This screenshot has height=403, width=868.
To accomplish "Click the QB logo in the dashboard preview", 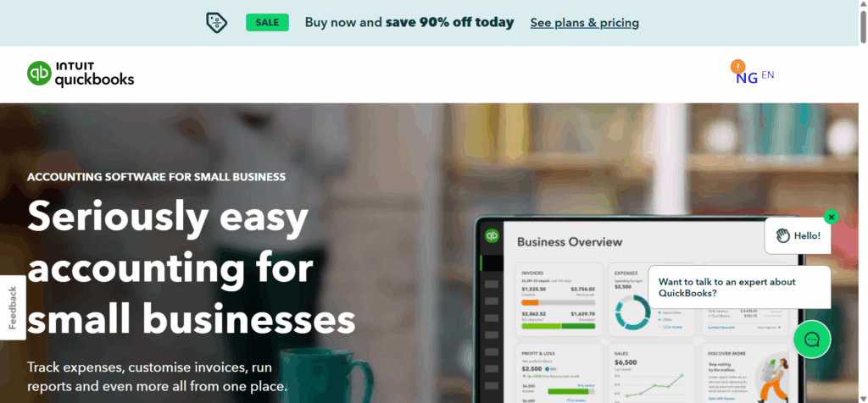I will coord(492,235).
